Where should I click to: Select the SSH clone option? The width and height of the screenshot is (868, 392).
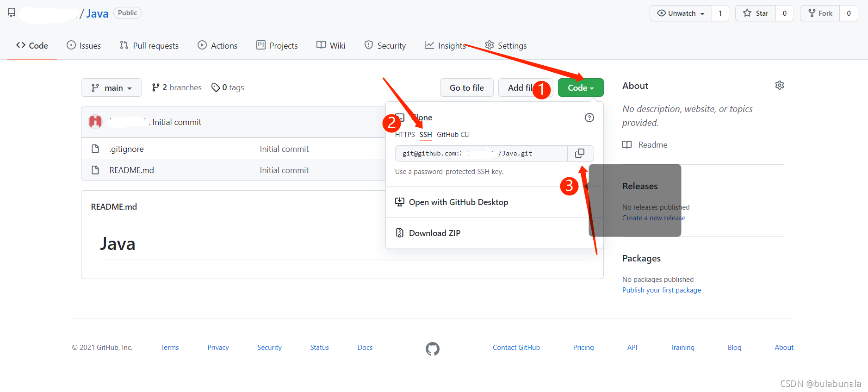tap(426, 135)
